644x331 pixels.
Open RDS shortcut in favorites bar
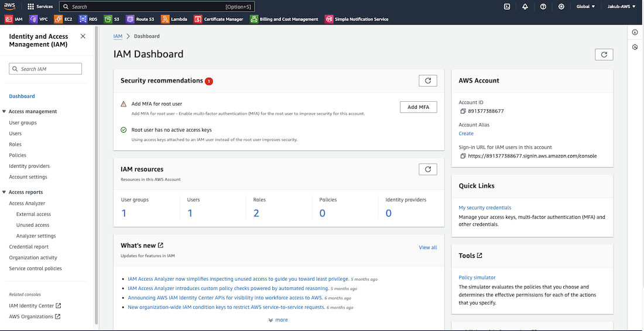point(88,19)
